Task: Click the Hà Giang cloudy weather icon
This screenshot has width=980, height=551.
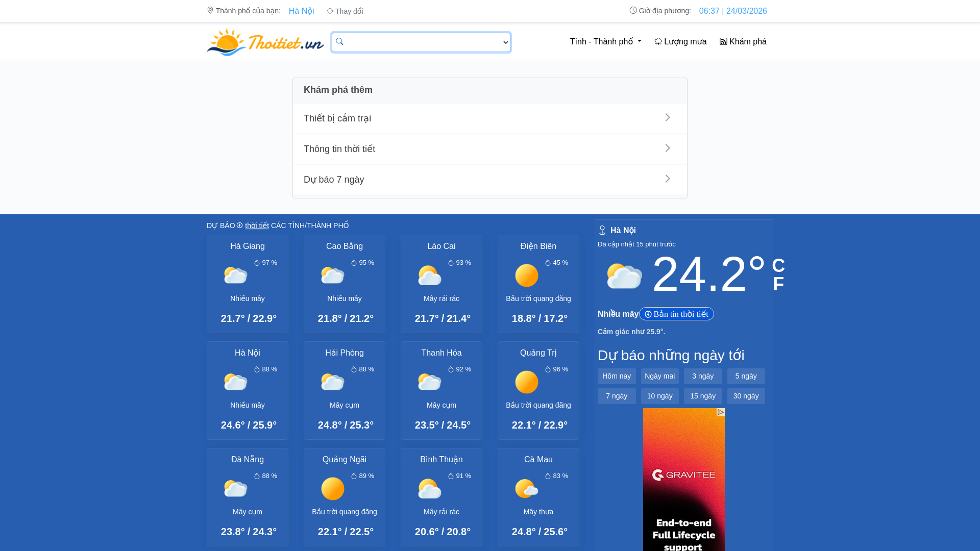Action: point(235,275)
